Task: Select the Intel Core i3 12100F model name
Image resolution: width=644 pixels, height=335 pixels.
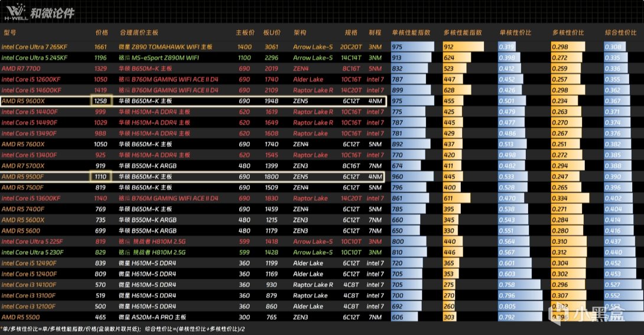Action: coord(29,306)
